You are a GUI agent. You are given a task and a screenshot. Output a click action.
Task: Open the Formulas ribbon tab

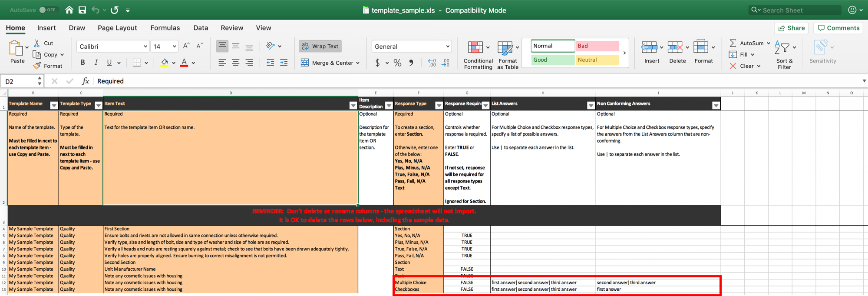pyautogui.click(x=165, y=28)
